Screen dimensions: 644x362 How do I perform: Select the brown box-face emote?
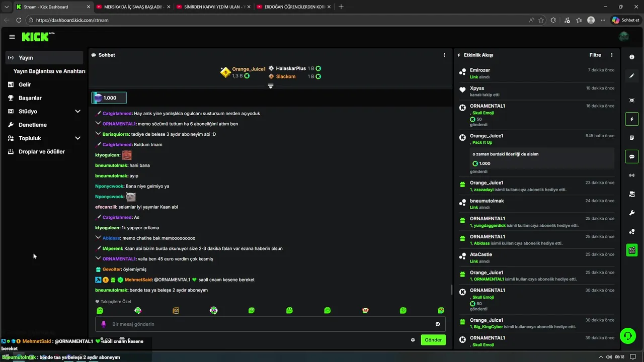coord(176,311)
